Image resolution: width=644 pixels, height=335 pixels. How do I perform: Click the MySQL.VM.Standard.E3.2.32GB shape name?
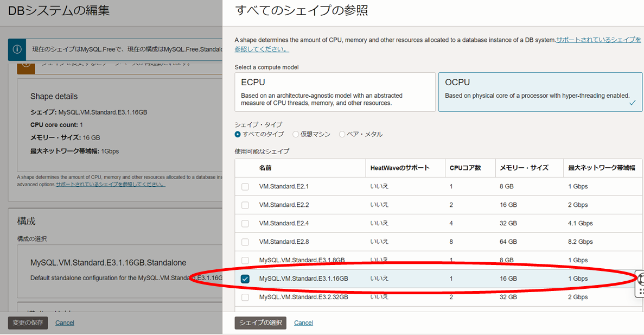[303, 297]
